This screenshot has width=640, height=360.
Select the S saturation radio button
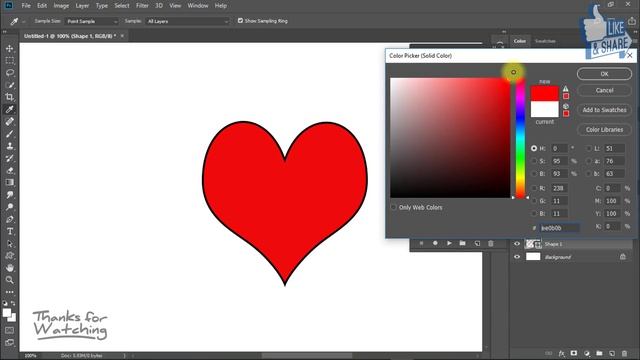pyautogui.click(x=534, y=161)
